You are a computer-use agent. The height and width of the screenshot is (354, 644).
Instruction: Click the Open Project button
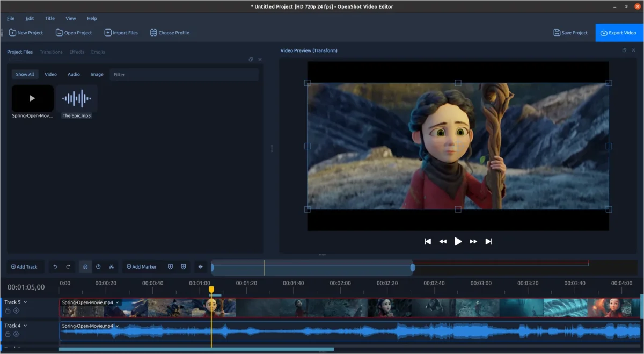[x=74, y=33]
